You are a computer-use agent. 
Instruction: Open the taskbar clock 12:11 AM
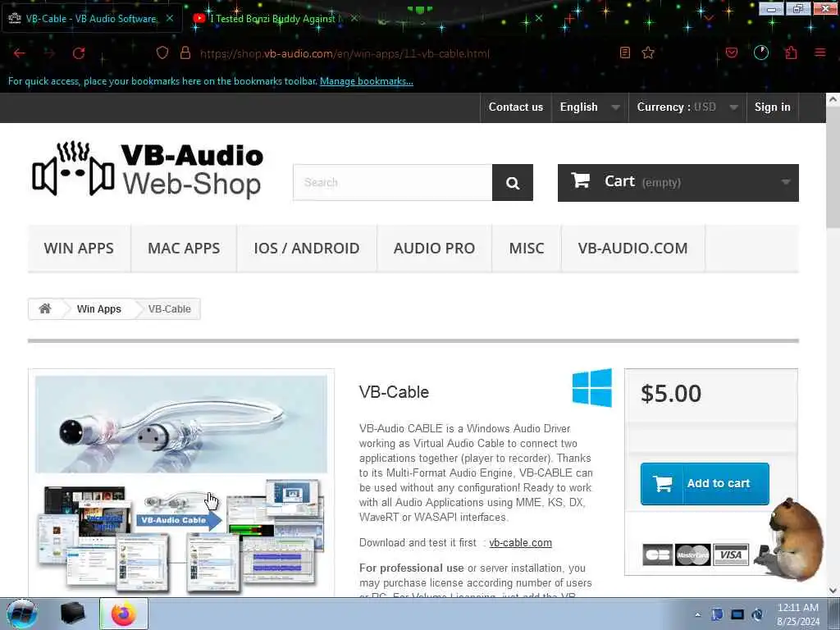[797, 614]
